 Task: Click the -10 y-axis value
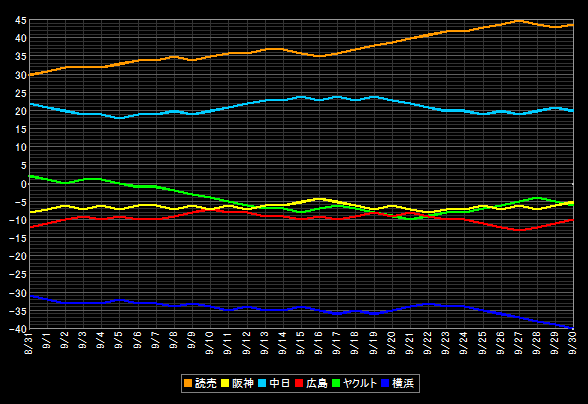click(x=18, y=220)
